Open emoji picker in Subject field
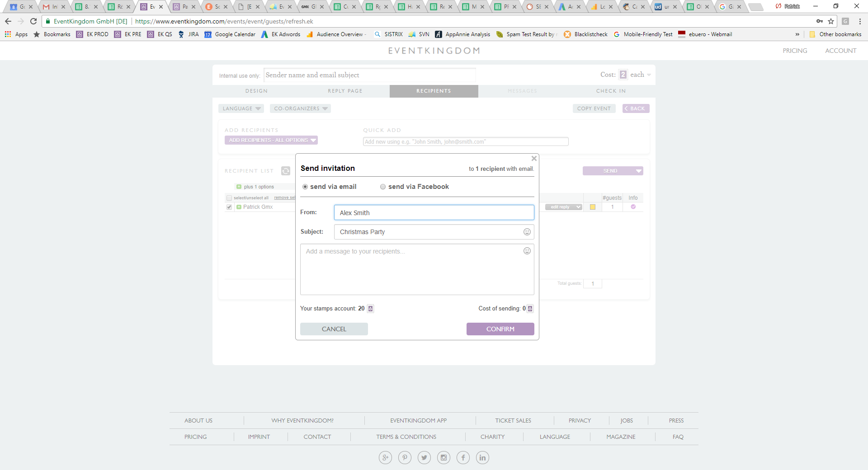868x470 pixels. (x=527, y=232)
